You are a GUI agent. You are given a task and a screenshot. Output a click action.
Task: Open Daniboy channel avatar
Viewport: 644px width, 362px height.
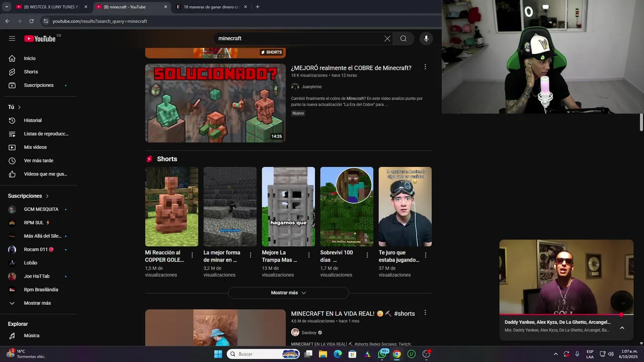coord(295,332)
